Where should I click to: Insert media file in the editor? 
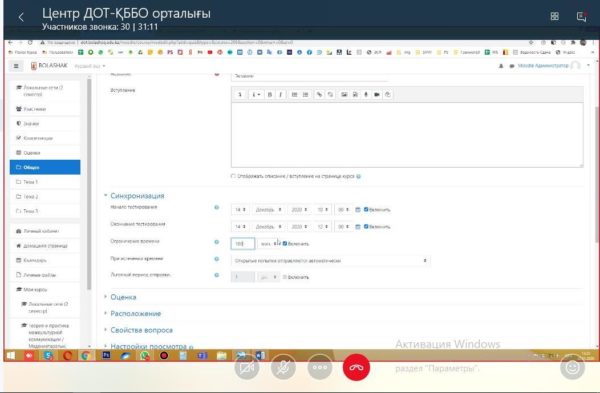pyautogui.click(x=355, y=95)
